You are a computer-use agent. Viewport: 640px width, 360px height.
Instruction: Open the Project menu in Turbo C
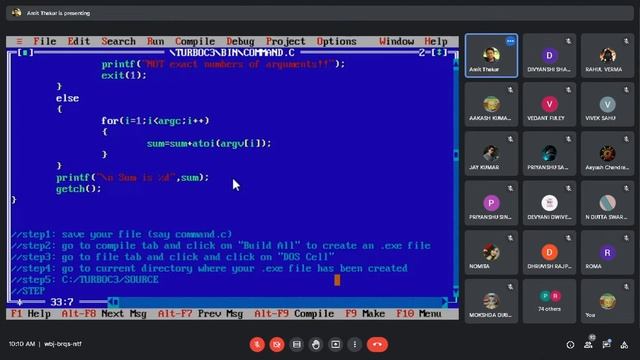click(285, 41)
